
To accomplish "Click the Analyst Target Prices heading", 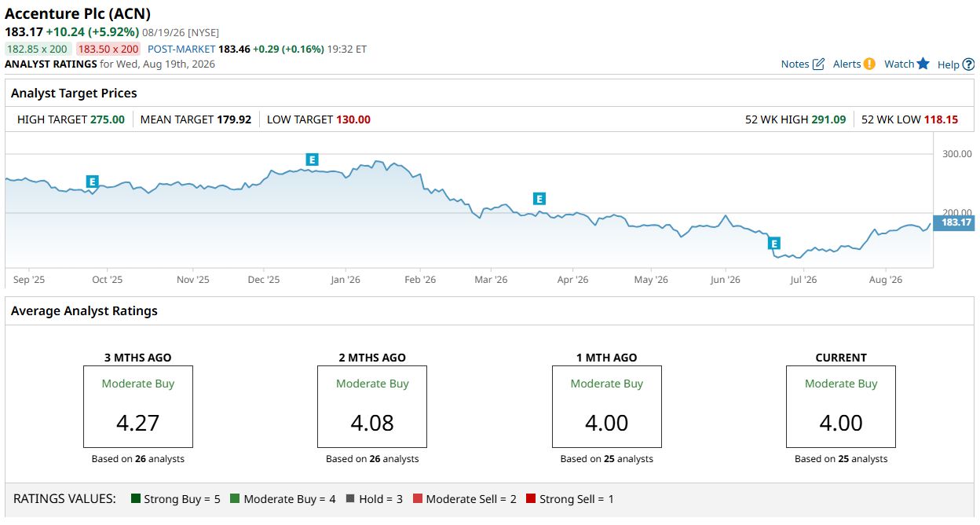I will click(x=74, y=93).
